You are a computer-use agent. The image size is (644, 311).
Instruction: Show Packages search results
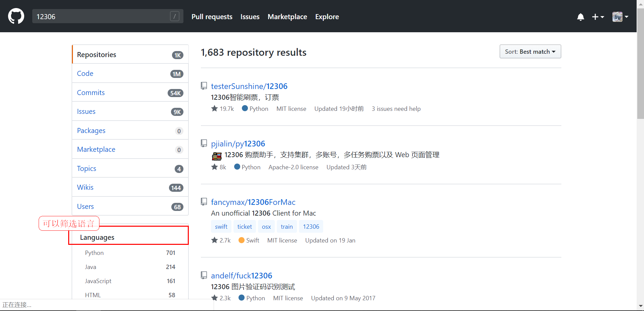(130, 130)
